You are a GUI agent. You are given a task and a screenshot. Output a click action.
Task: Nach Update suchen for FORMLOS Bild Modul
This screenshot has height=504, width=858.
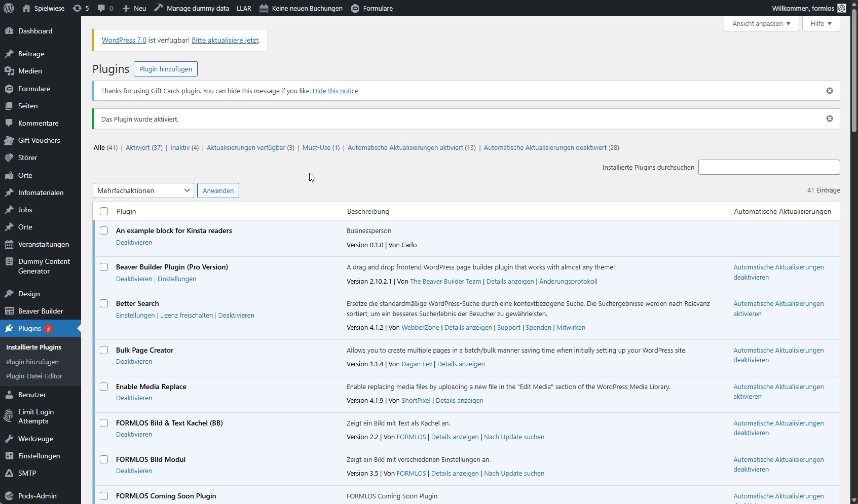514,473
